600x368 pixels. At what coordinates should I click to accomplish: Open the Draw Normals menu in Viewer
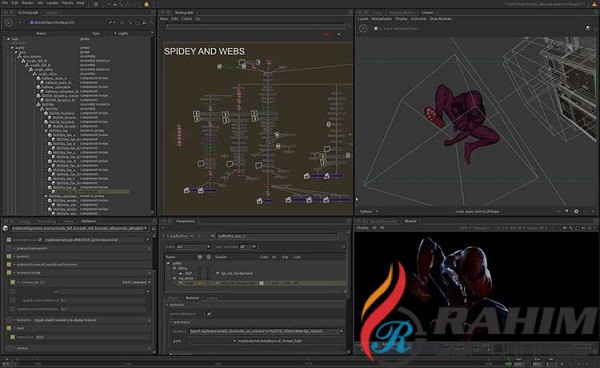coord(440,19)
